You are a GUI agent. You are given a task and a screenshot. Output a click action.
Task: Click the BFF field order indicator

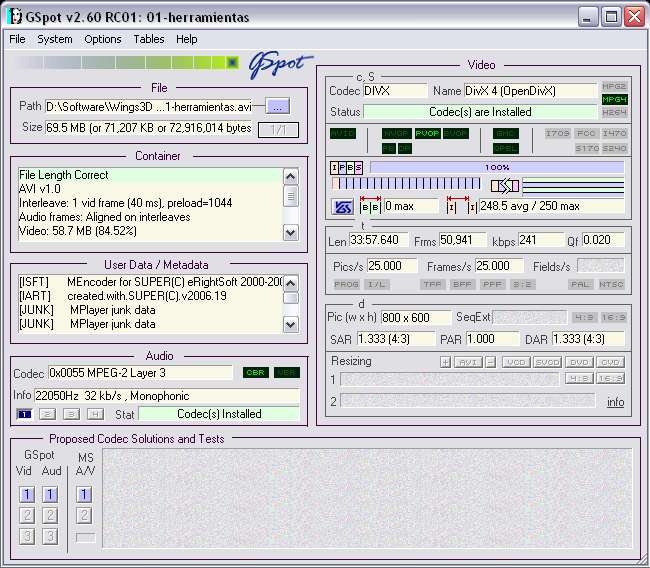[462, 284]
